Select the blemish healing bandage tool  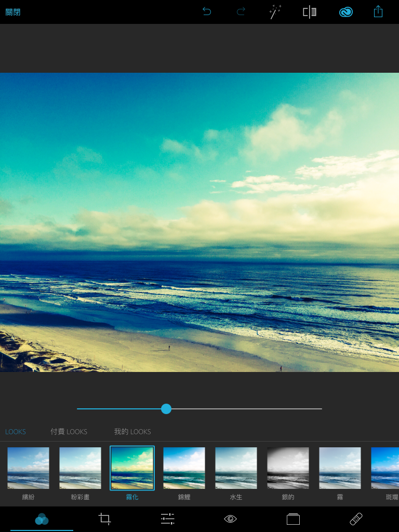pyautogui.click(x=356, y=518)
